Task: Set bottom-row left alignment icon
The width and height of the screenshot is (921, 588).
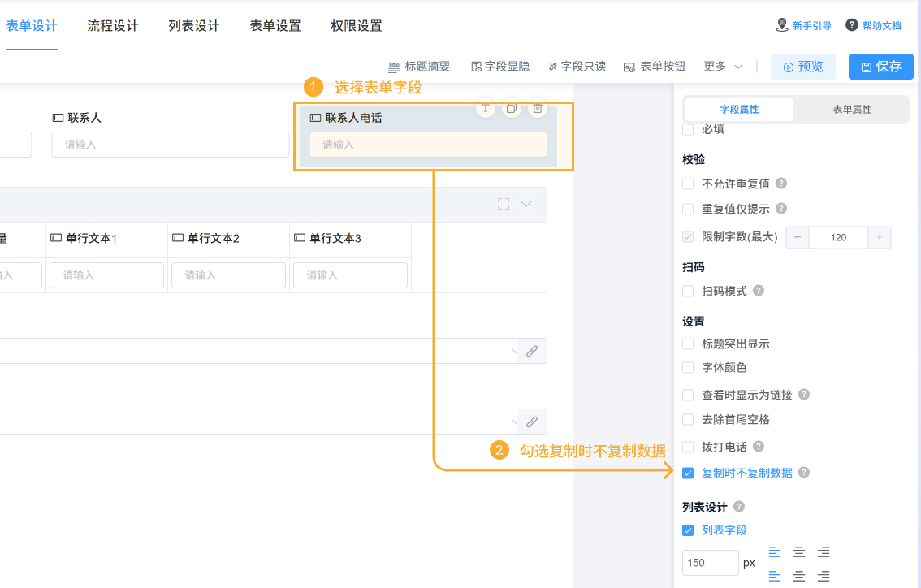Action: click(x=775, y=577)
